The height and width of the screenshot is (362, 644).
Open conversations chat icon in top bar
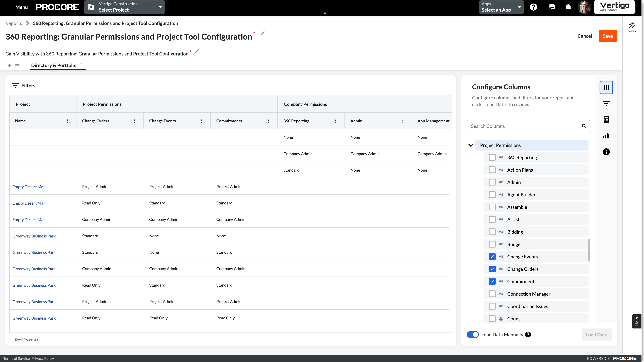pos(552,7)
